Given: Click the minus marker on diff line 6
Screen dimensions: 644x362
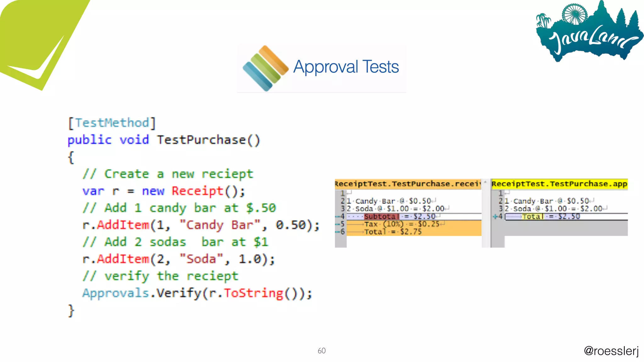Looking at the screenshot, I should coord(337,232).
